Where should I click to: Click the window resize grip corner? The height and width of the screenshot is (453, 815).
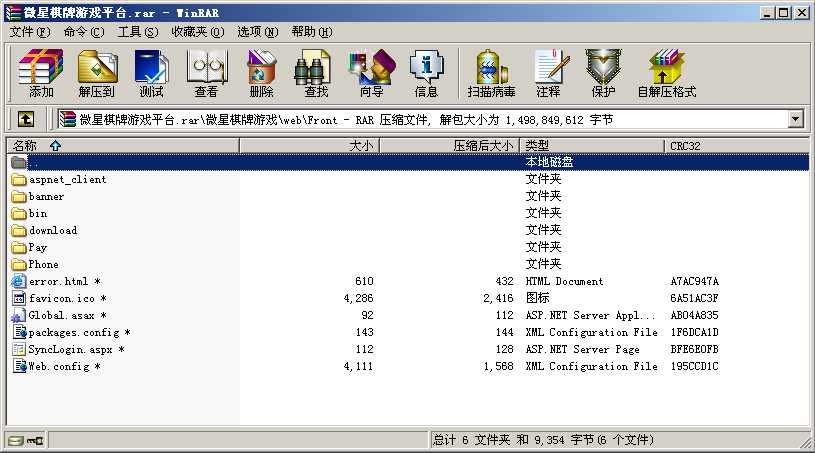805,442
